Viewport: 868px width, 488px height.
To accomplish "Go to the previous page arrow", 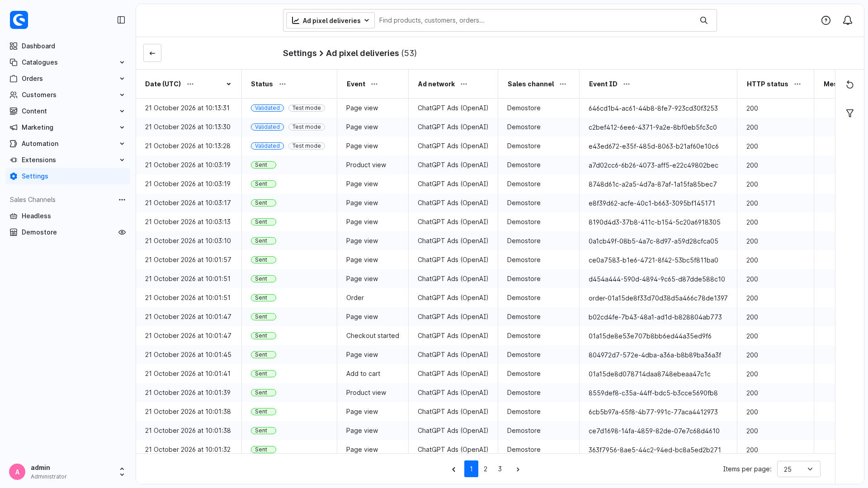I will coord(454,469).
